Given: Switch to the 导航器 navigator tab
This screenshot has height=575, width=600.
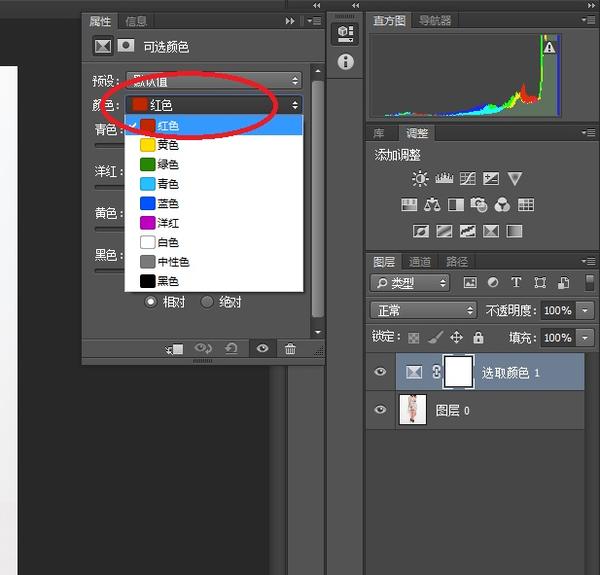Looking at the screenshot, I should pos(435,20).
